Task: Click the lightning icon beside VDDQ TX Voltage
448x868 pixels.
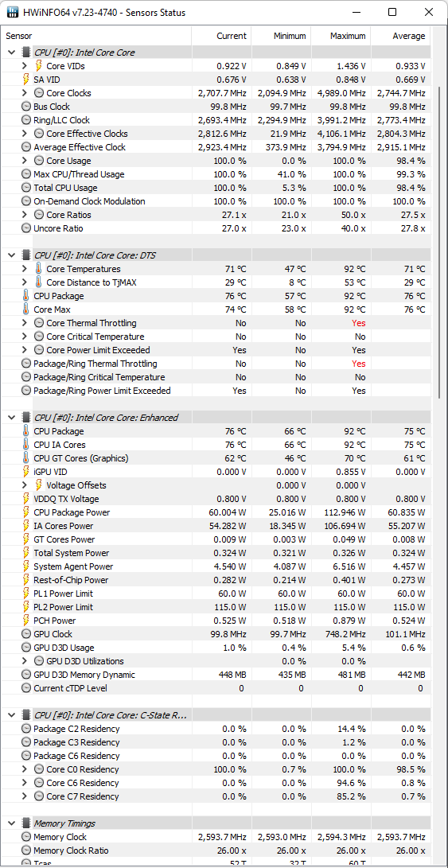Action: tap(26, 499)
